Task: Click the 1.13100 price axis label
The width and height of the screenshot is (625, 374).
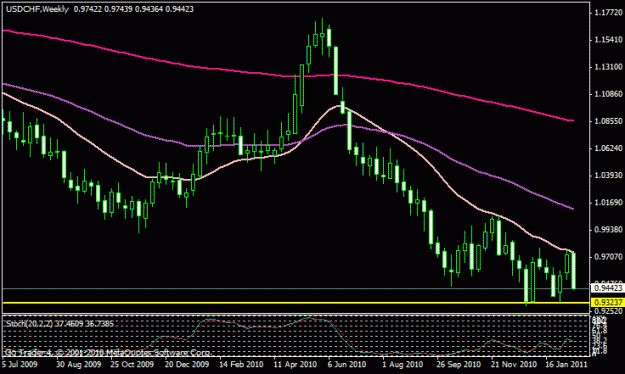Action: 608,67
